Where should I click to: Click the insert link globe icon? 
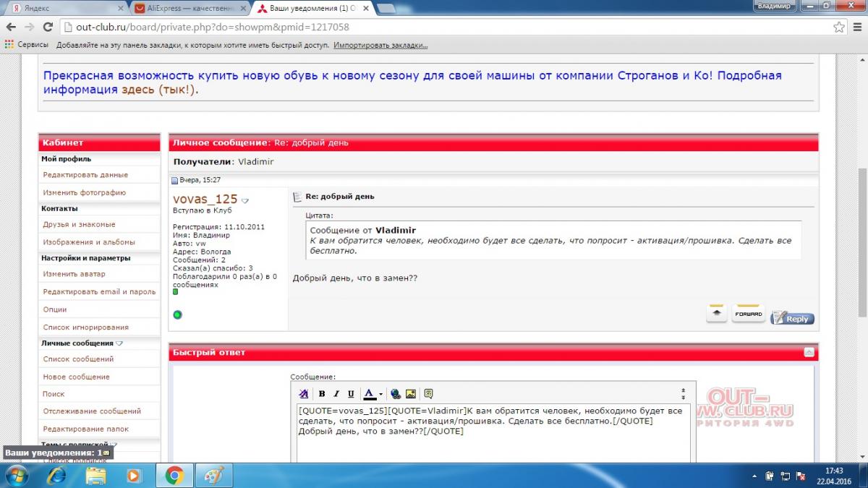click(x=396, y=394)
